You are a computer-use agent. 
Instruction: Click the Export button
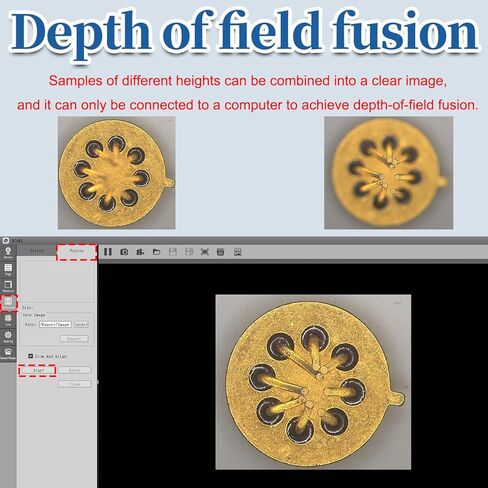click(74, 339)
